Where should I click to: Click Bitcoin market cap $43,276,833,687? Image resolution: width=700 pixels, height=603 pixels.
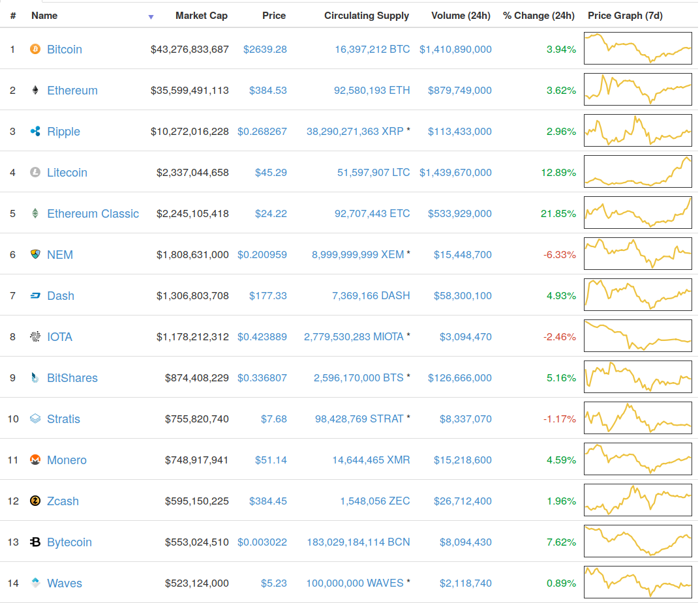(190, 49)
